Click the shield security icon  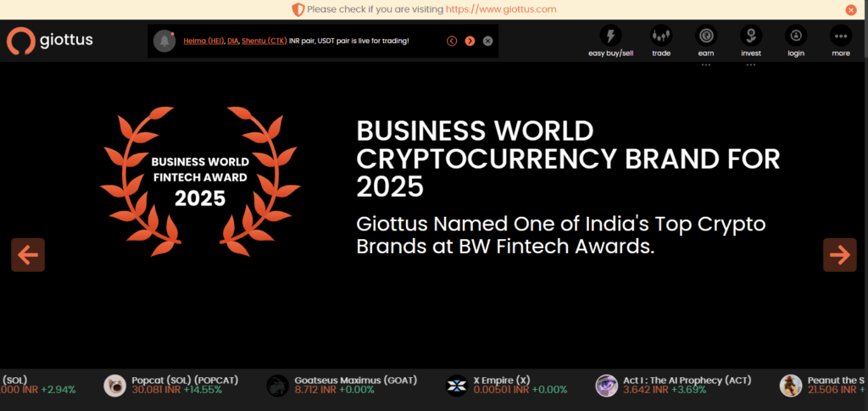click(x=298, y=9)
